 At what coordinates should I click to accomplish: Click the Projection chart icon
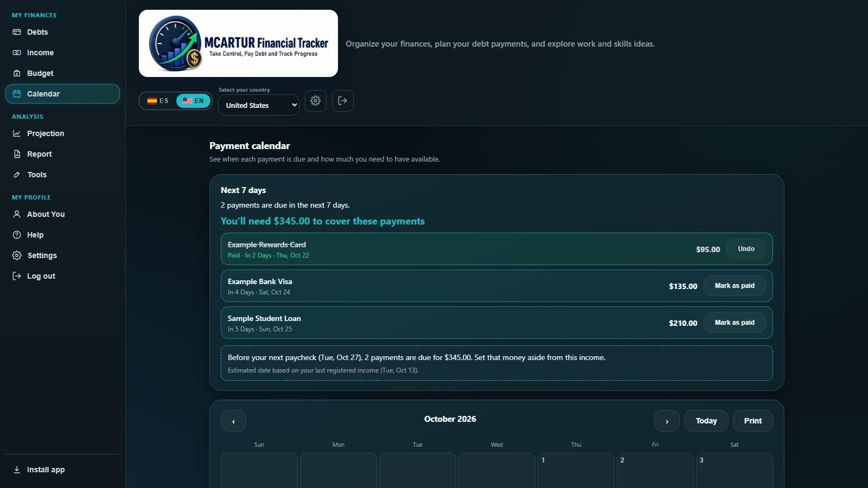pyautogui.click(x=17, y=133)
